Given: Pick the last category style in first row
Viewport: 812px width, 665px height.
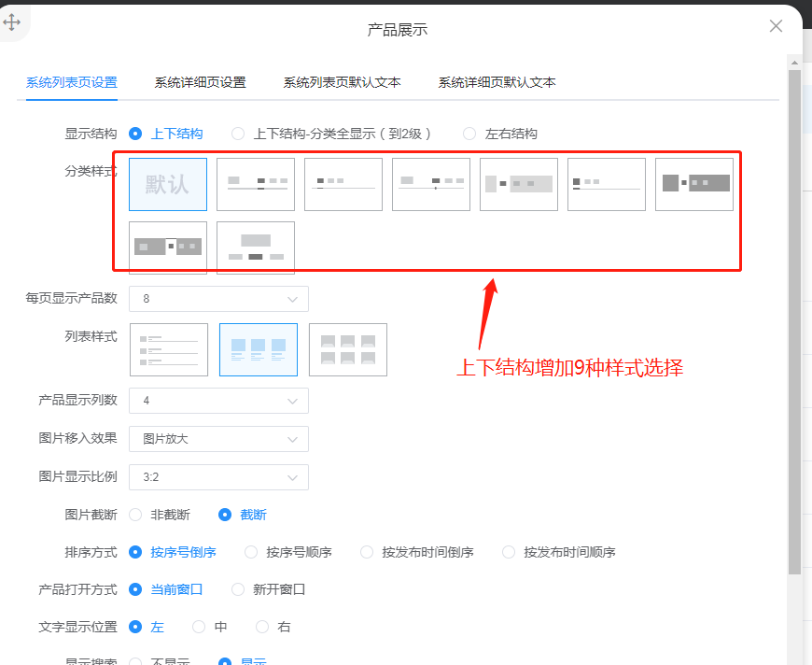Looking at the screenshot, I should click(694, 184).
